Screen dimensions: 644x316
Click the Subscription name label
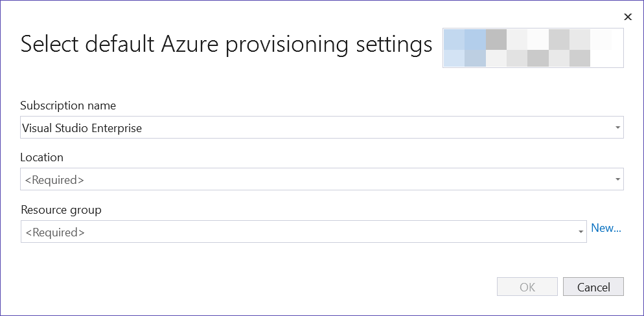(68, 106)
